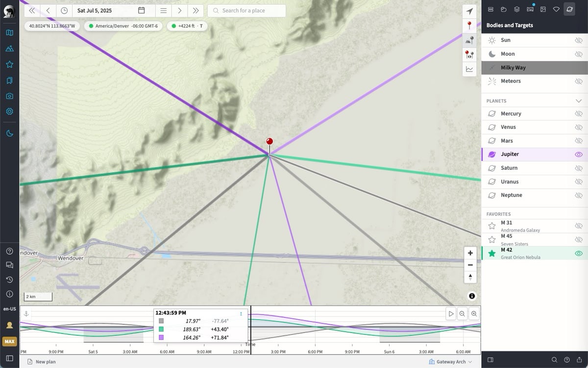
Task: Show M 31 Andromeda Galaxy eye icon
Action: point(578,226)
